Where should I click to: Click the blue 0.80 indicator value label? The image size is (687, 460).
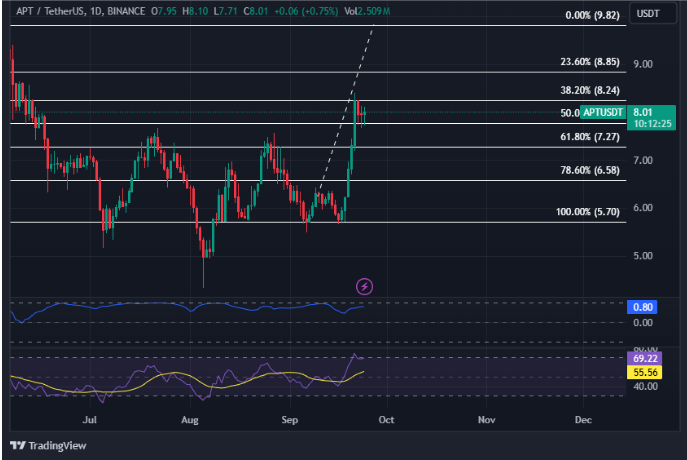(x=644, y=306)
